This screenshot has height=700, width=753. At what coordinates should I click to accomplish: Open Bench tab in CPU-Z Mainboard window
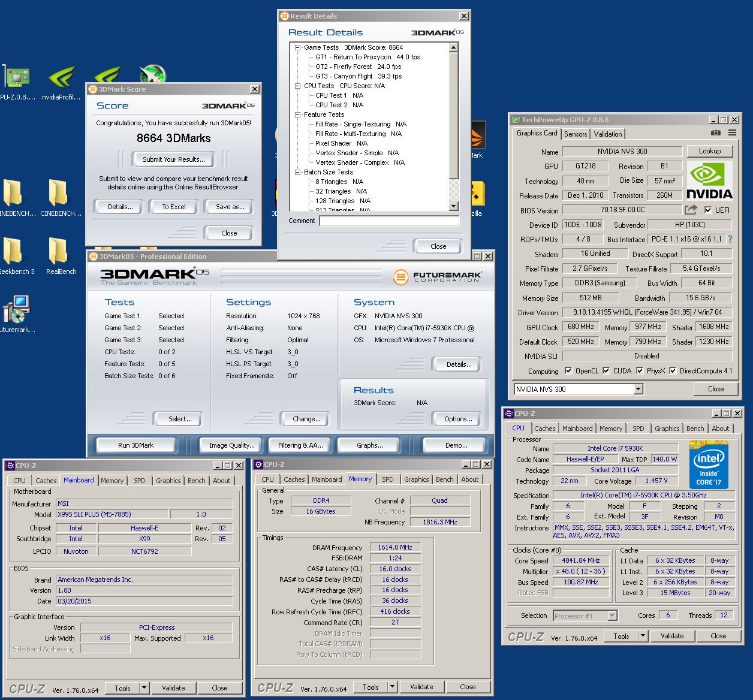click(x=197, y=481)
